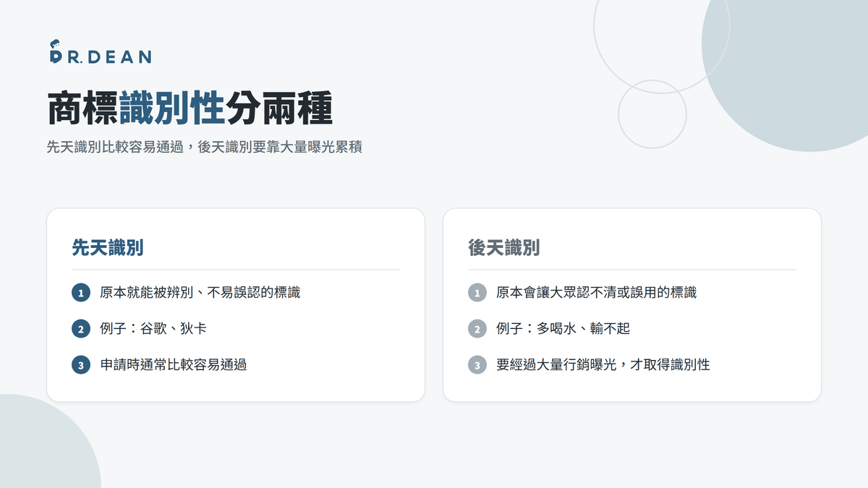Click text 原本就能被辨別、不易誤認的標識
868x488 pixels.
[200, 293]
